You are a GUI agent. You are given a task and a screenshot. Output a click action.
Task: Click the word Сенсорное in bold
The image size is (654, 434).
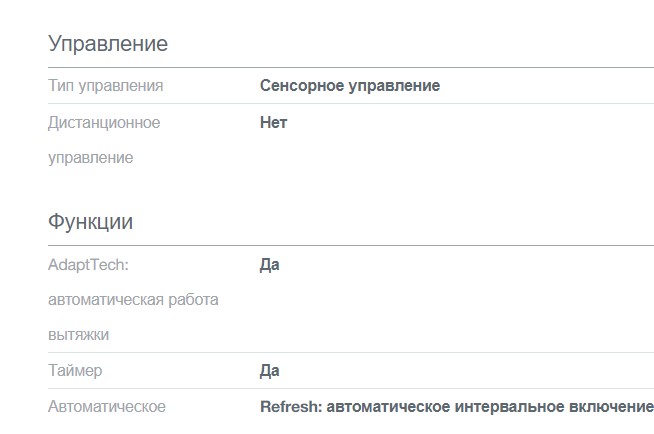(x=301, y=86)
